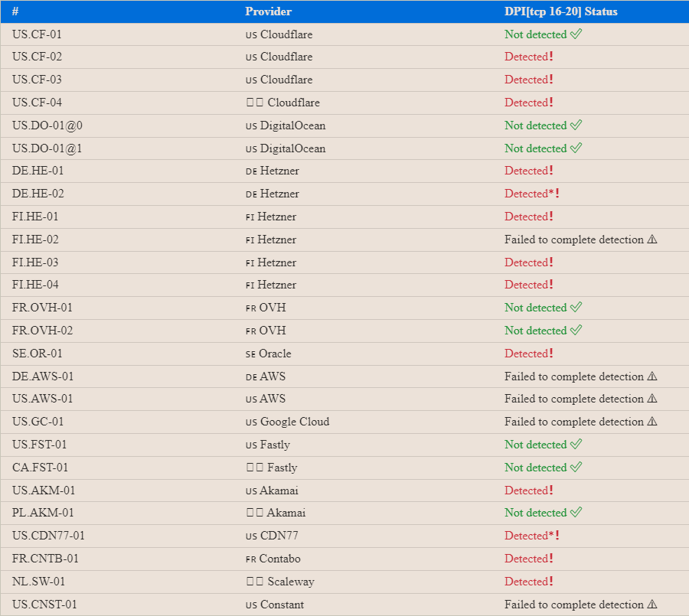This screenshot has width=689, height=616.
Task: Click the Detected status for US.AKM-01
Action: (528, 490)
